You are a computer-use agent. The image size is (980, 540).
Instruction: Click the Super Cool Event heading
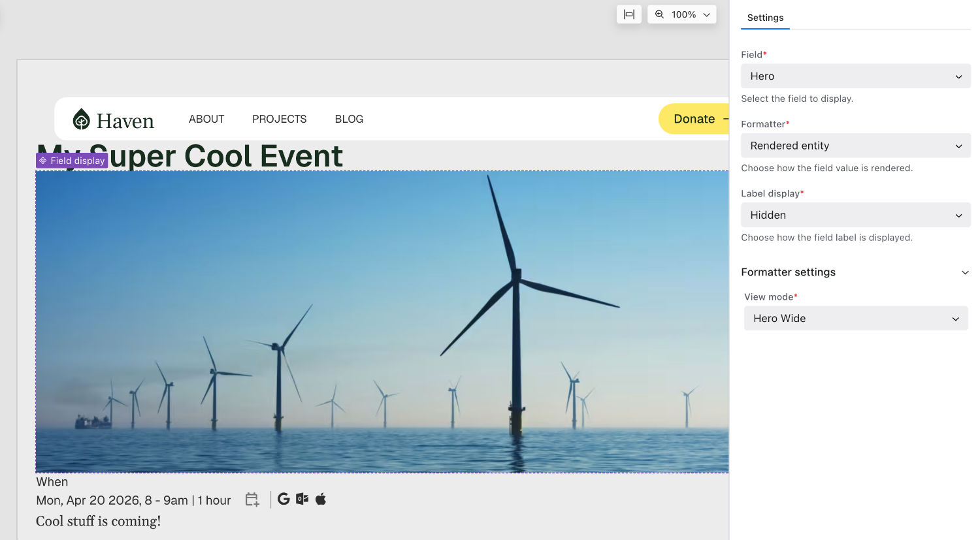tap(190, 156)
